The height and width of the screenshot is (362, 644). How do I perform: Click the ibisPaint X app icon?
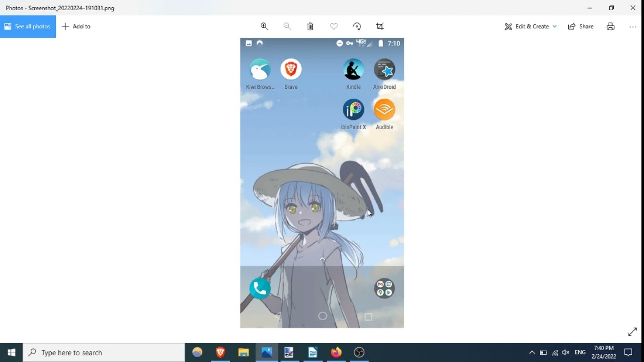coord(353,110)
